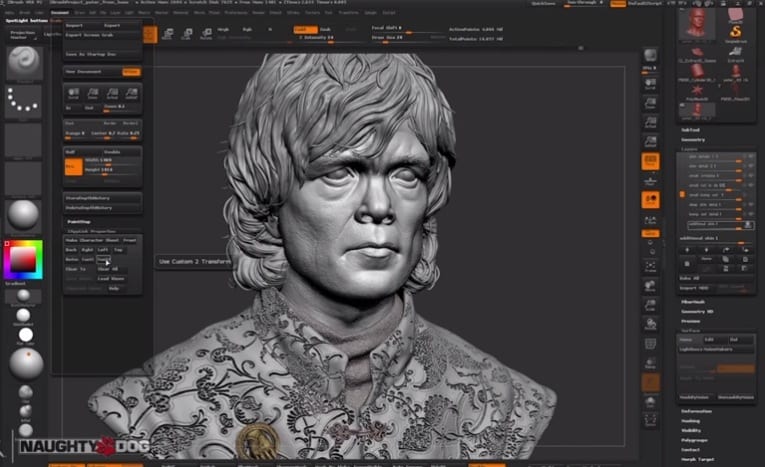Click Make Character Sheet button
Viewport: 765px width, 467px height.
click(92, 240)
